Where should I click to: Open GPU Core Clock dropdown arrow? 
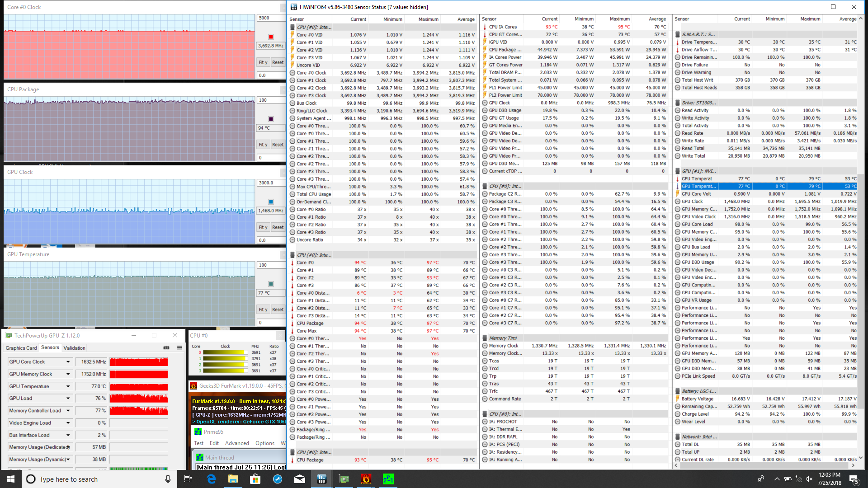(x=68, y=362)
